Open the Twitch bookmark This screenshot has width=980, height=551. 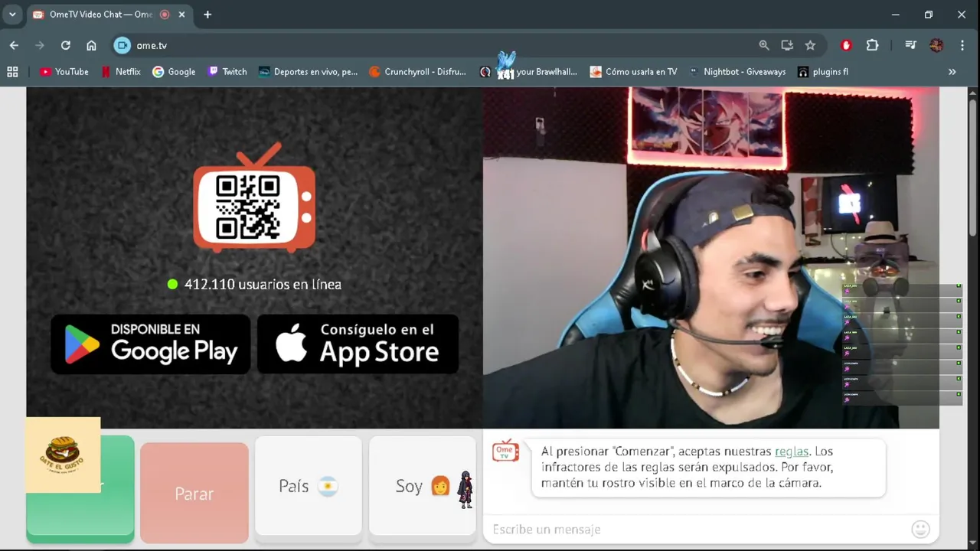[227, 72]
